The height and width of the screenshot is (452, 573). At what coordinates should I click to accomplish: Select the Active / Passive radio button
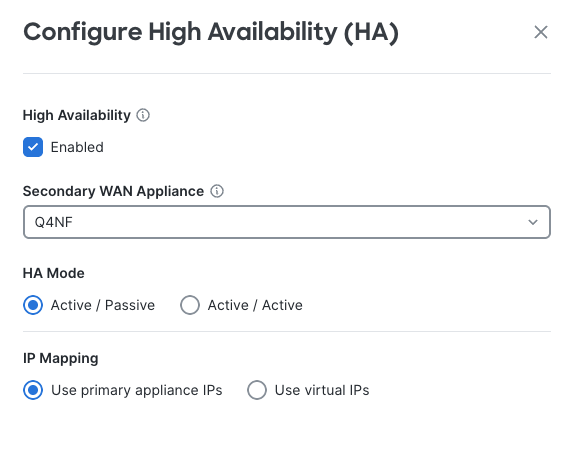point(33,305)
